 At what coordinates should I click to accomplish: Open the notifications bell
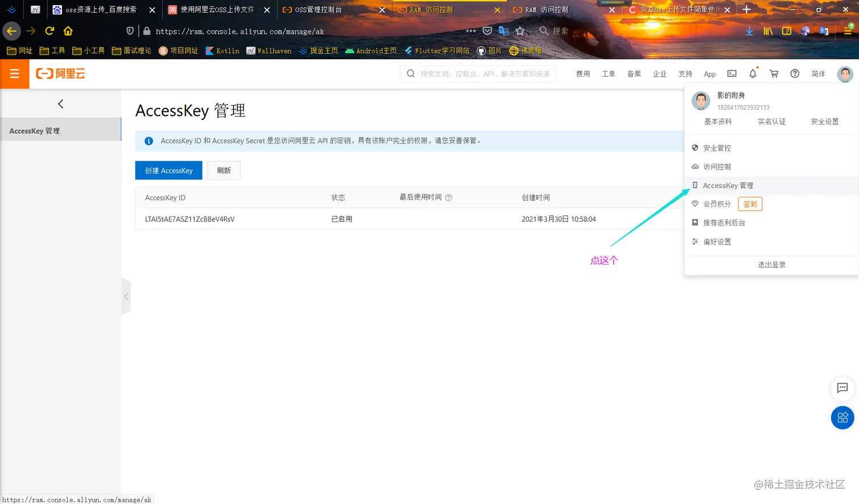click(752, 74)
